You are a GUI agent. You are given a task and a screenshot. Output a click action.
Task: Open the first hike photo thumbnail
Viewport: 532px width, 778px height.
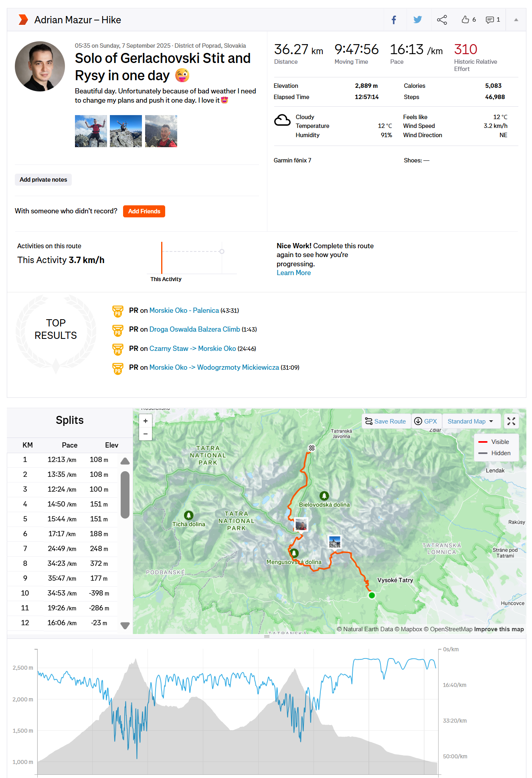[x=91, y=131]
